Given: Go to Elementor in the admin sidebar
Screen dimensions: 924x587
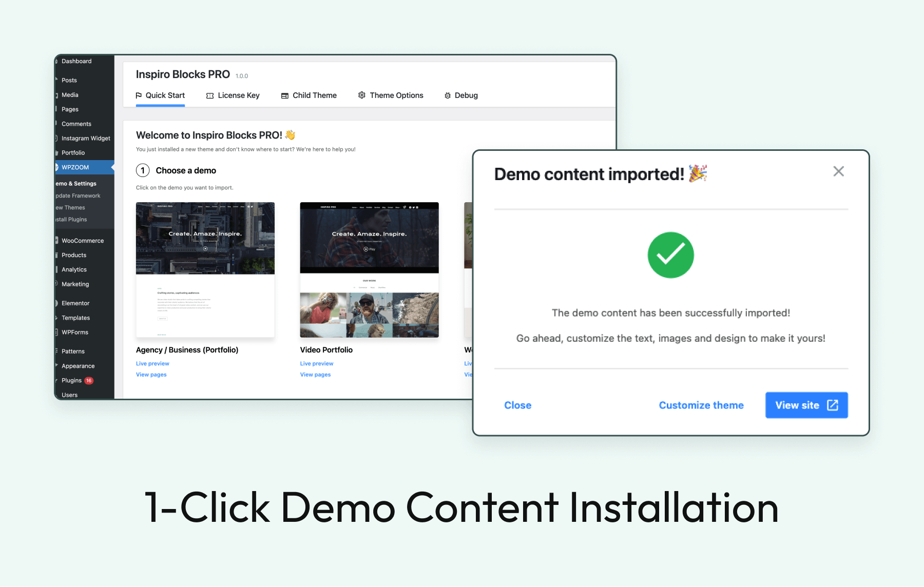Looking at the screenshot, I should click(x=75, y=303).
